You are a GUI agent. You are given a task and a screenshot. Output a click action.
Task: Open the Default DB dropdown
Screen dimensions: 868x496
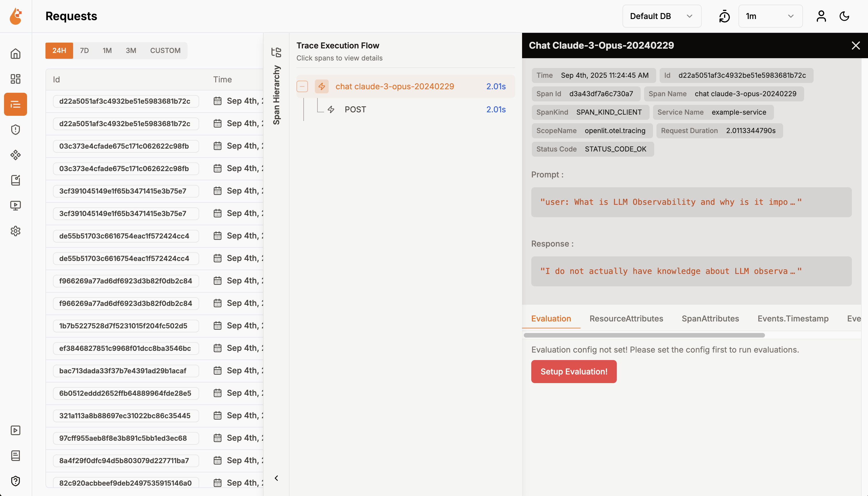point(662,16)
